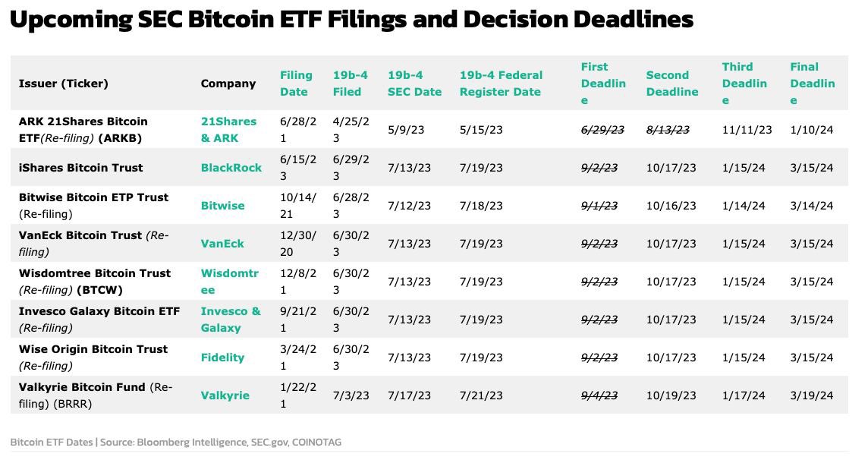Click the 19b-4 Federal Register Date header
The image size is (868, 457).
tap(501, 84)
